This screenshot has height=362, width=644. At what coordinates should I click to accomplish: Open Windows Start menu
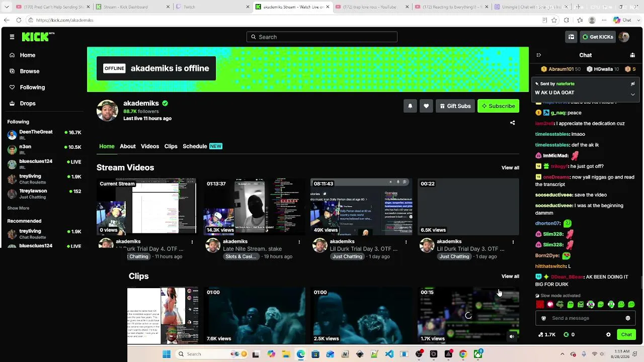[167, 354]
